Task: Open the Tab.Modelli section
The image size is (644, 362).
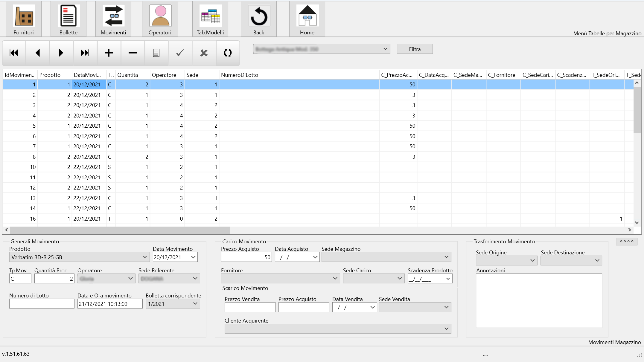Action: 210,19
